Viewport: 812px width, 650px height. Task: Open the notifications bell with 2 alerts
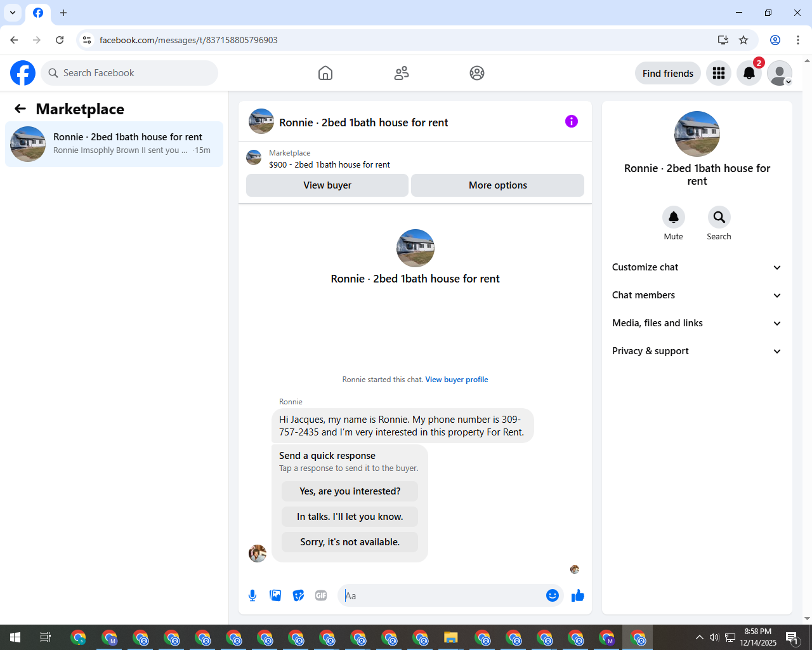coord(749,73)
